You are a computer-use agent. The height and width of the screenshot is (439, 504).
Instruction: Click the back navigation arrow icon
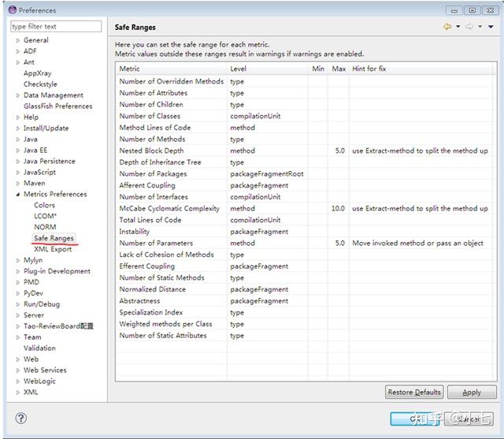[x=447, y=27]
